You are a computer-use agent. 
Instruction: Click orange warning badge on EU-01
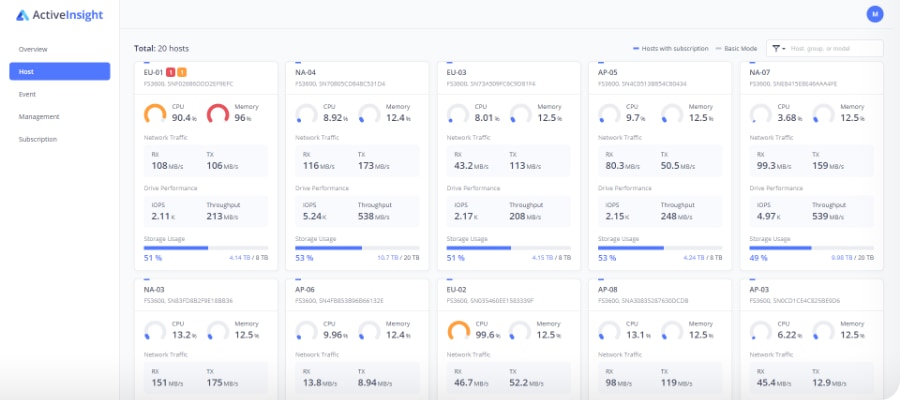coord(182,72)
